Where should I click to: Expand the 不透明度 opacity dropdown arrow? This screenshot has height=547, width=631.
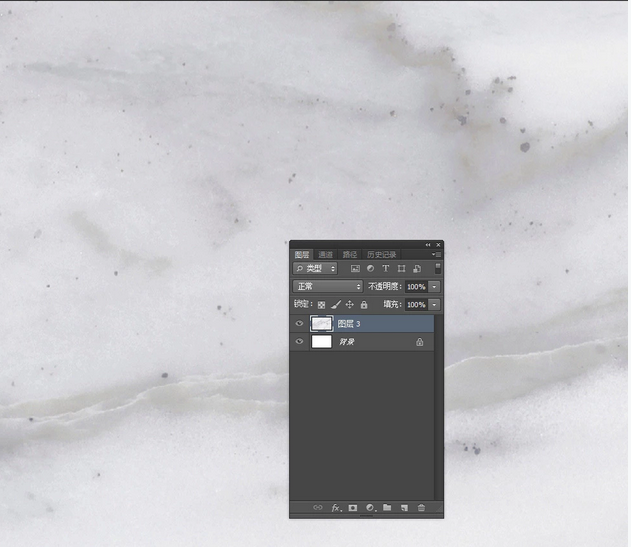point(434,287)
